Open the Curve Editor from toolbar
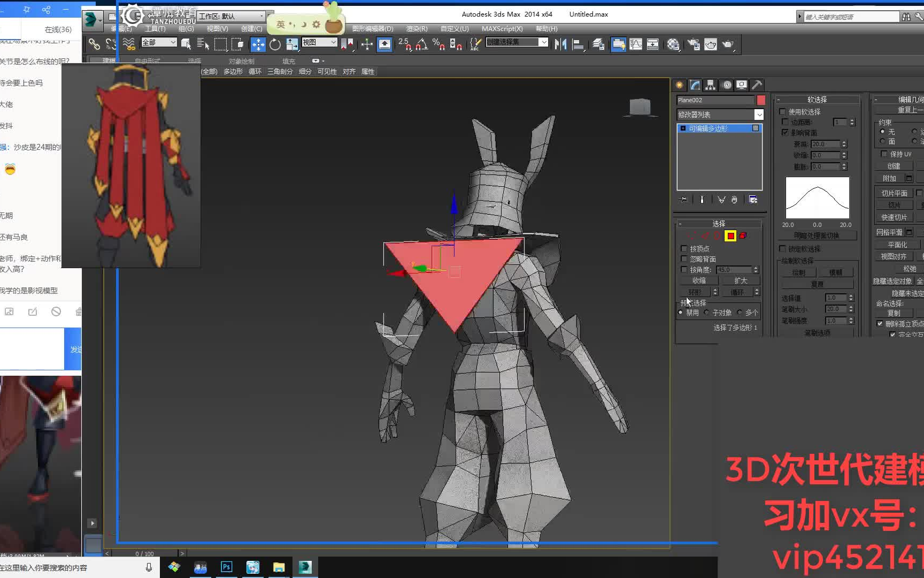The height and width of the screenshot is (578, 924). click(x=636, y=44)
